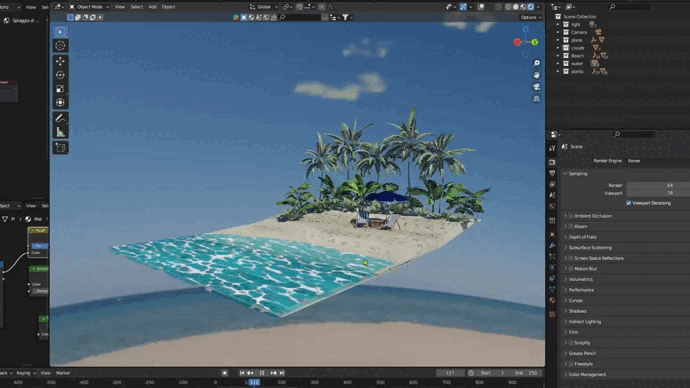Click the viewport zoom magnifier icon
The width and height of the screenshot is (690, 388).
[536, 63]
